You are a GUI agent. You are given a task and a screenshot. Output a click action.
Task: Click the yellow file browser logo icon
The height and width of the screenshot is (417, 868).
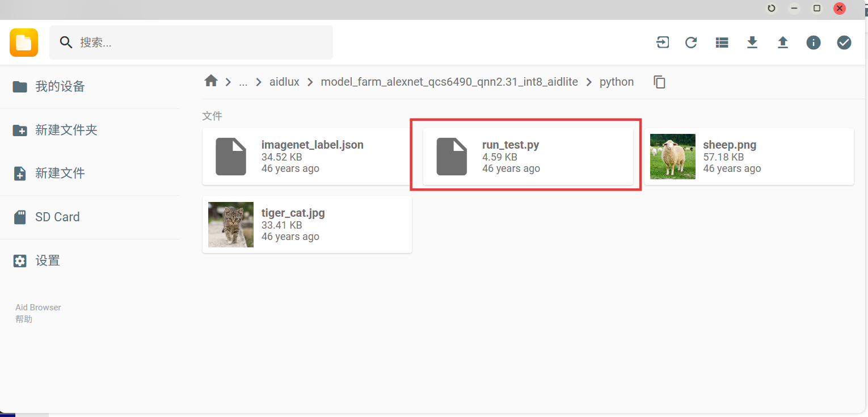24,43
